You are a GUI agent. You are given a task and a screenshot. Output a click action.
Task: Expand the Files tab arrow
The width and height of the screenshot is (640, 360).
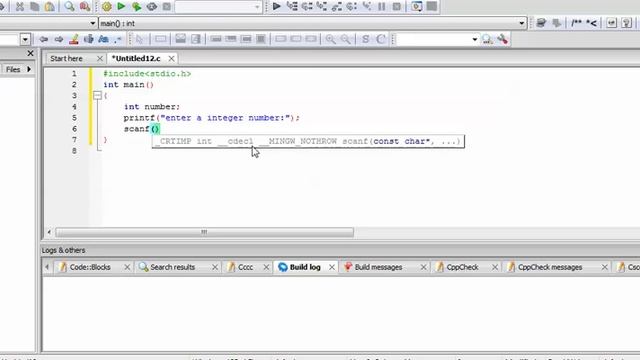click(29, 69)
